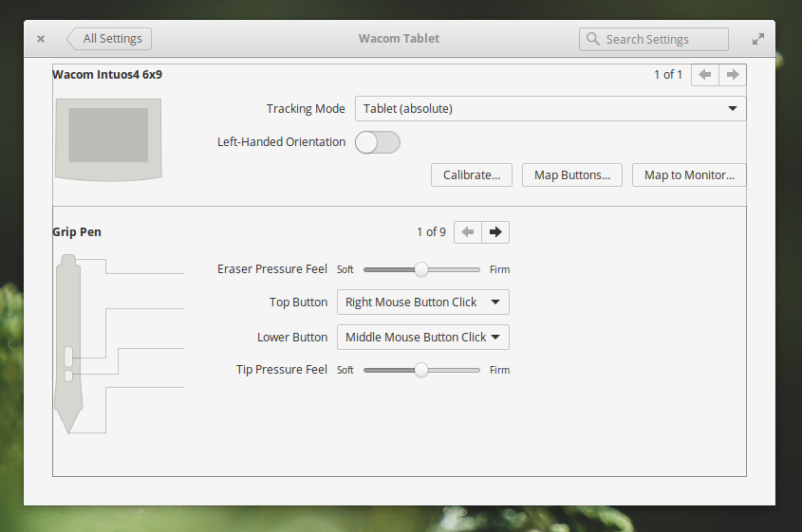
Task: Go to previous stylus in Grip Pen pager
Action: click(468, 232)
